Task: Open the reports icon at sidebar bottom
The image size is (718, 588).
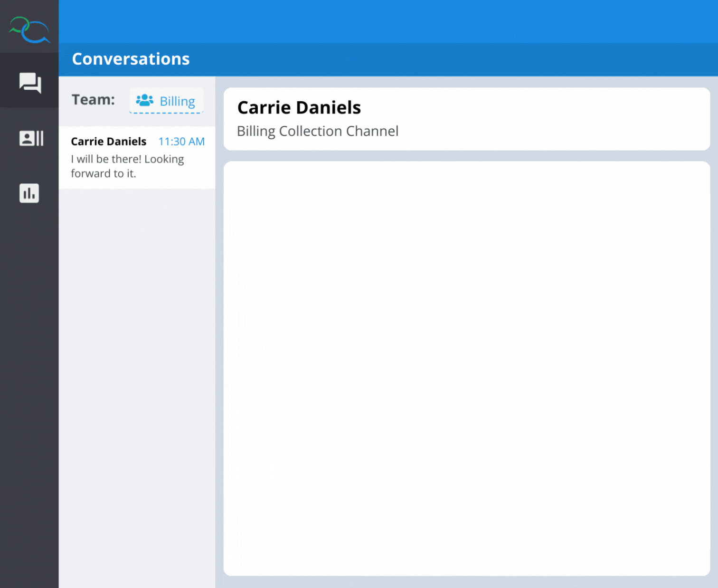Action: [x=29, y=193]
